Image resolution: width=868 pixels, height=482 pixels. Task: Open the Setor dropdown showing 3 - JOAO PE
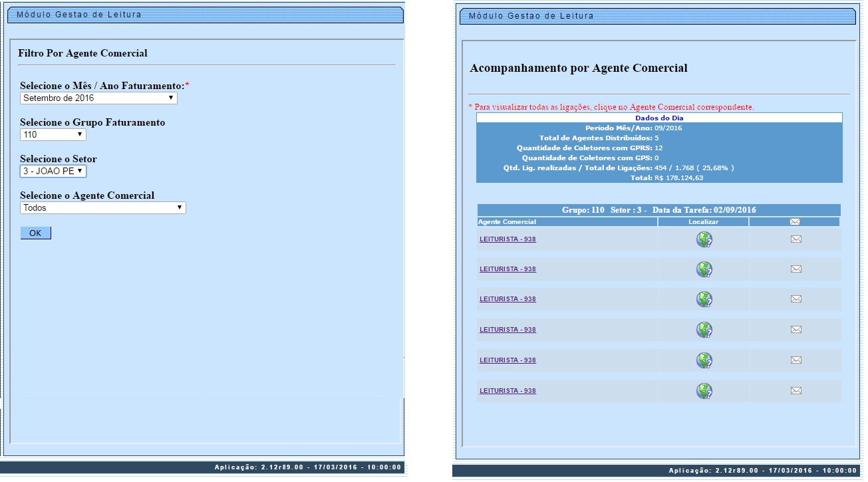coord(53,170)
